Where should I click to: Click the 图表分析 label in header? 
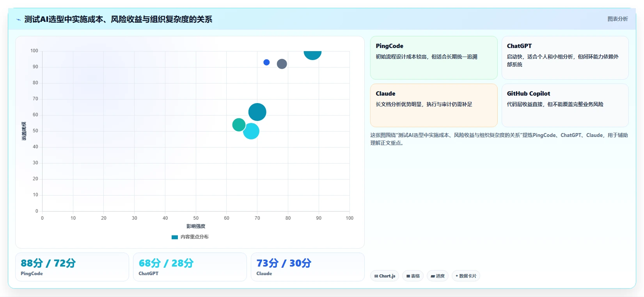(x=617, y=19)
